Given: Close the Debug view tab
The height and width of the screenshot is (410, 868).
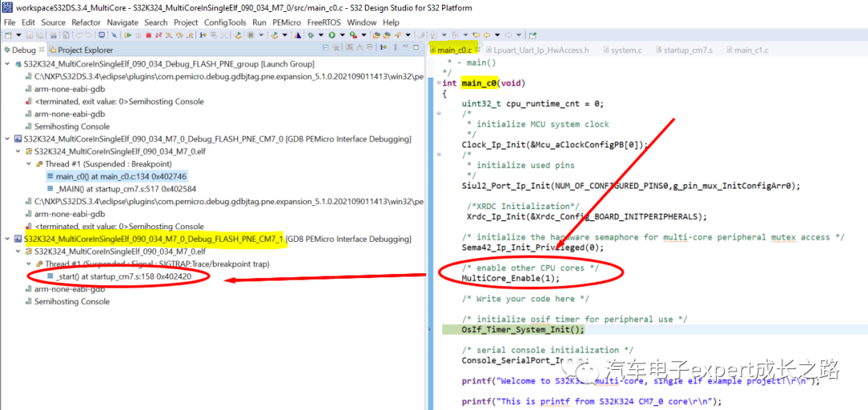Looking at the screenshot, I should [x=43, y=50].
